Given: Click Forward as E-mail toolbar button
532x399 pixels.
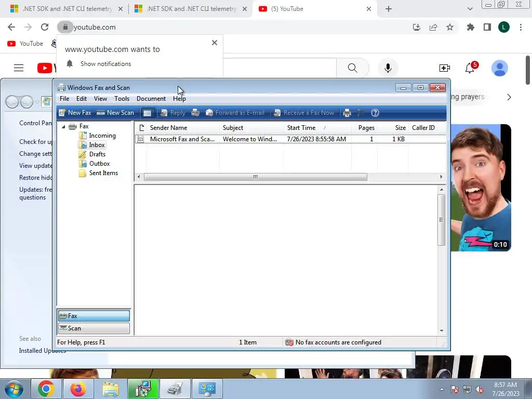Looking at the screenshot, I should [235, 113].
